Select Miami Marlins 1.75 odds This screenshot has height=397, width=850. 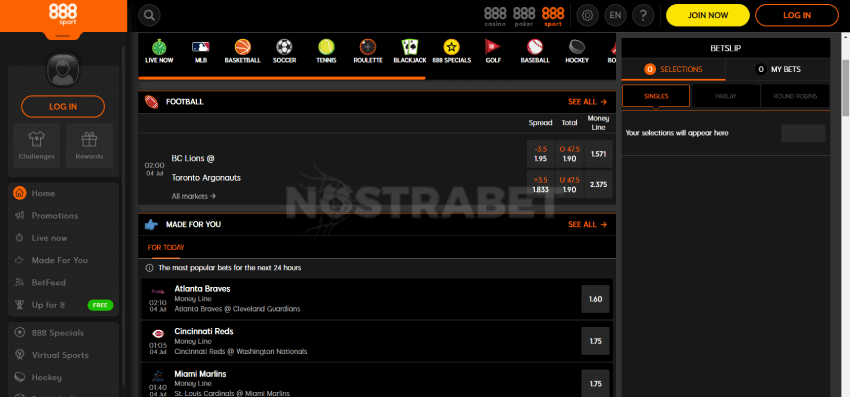595,383
